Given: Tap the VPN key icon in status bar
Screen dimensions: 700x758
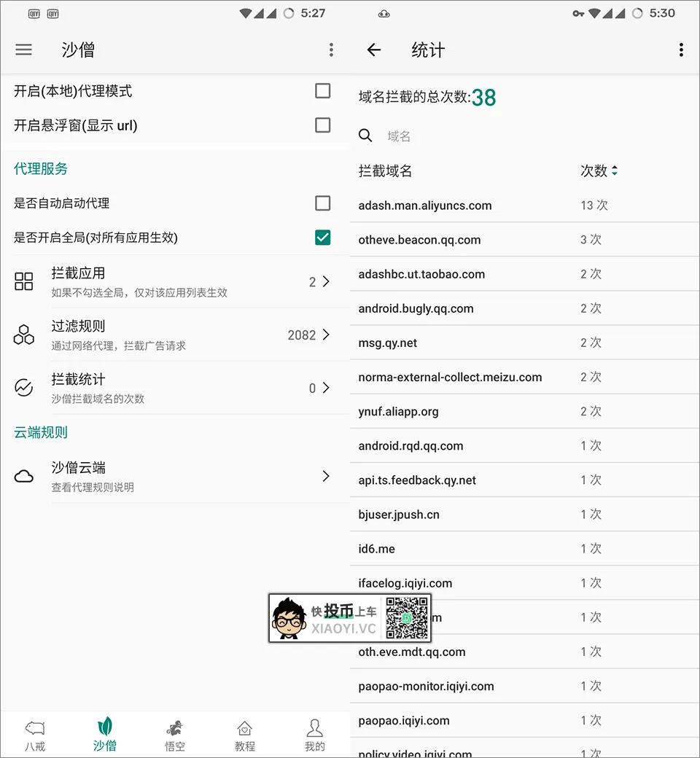Looking at the screenshot, I should (578, 14).
